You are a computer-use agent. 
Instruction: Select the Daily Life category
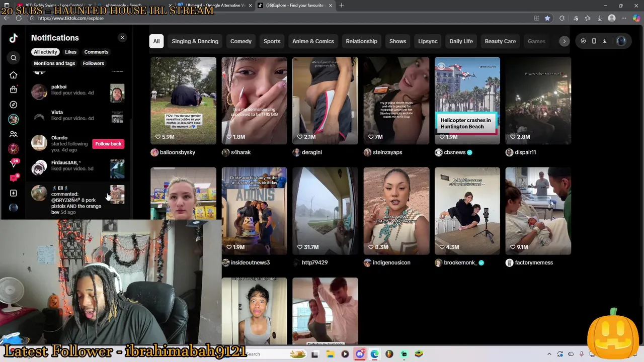point(461,41)
